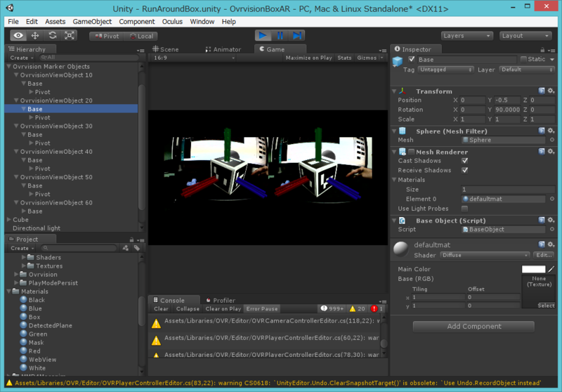Open the Layers dropdown

tap(466, 36)
